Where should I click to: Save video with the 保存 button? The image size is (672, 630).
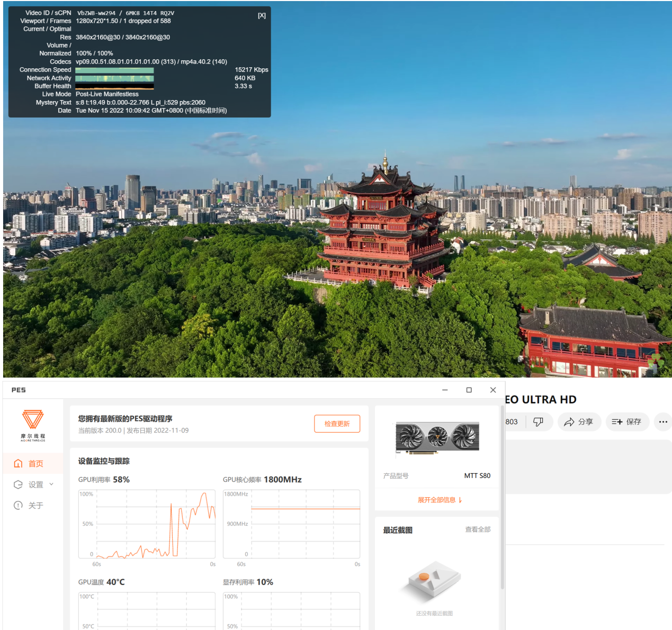(627, 422)
